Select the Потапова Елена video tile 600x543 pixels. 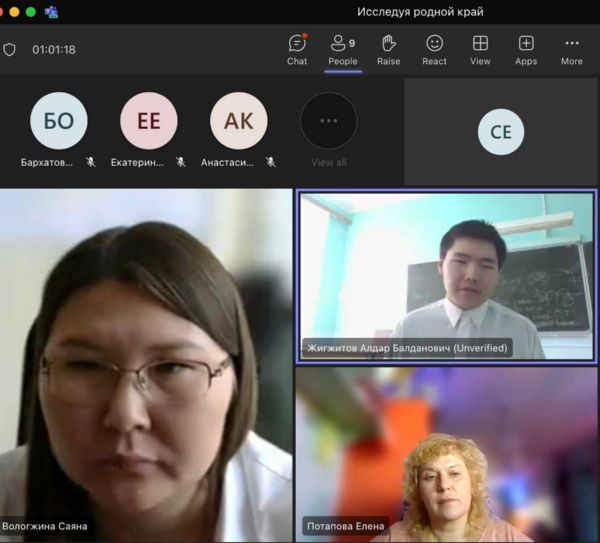point(446,455)
